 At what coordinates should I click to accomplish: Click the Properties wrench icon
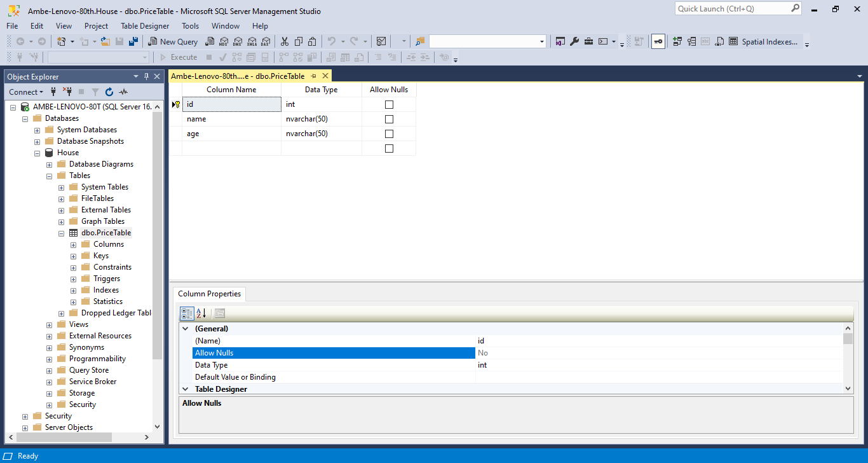574,41
